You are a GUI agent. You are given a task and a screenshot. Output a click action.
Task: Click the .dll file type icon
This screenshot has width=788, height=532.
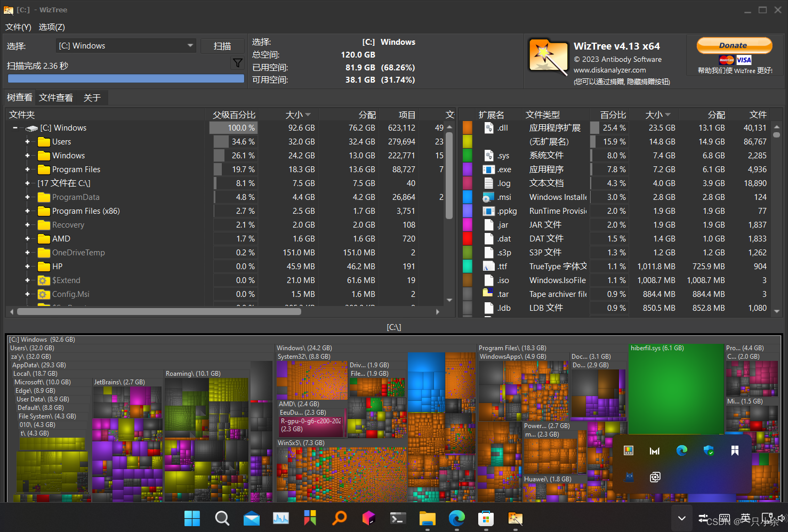[489, 128]
